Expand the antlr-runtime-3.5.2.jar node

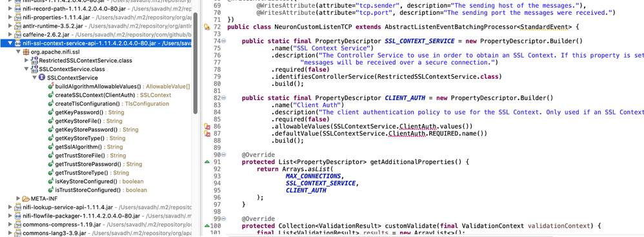click(x=10, y=25)
